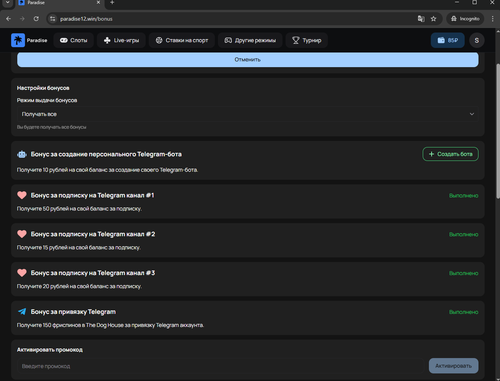This screenshot has width=500, height=381.
Task: Click heart icon of Telegram канал #3 bonus
Action: [x=22, y=273]
